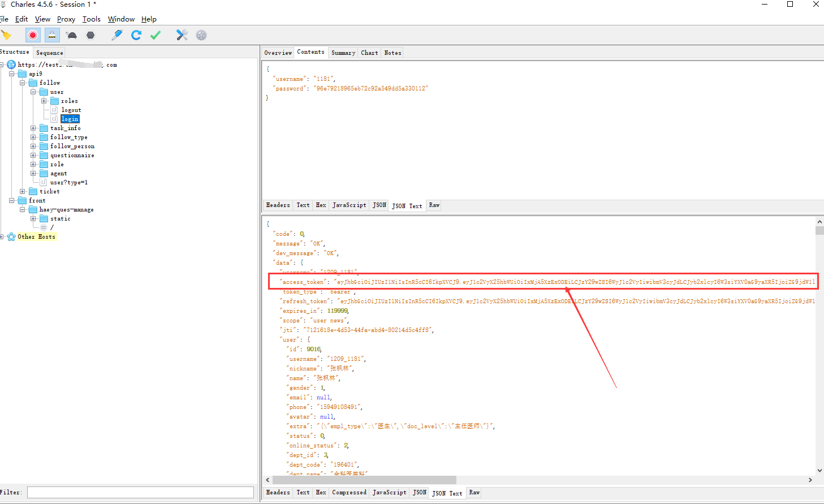Clear the session with the broom icon
The image size is (824, 504).
coord(6,35)
